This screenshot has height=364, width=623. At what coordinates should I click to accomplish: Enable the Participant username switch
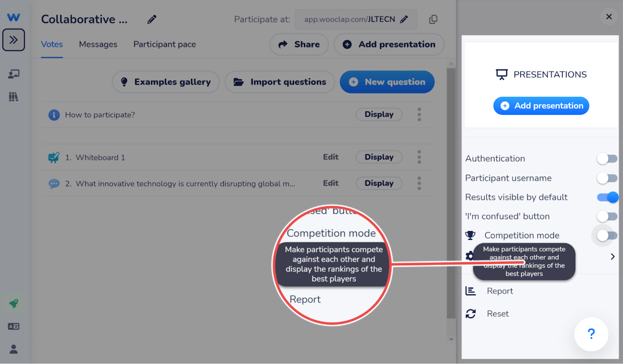[x=607, y=178]
